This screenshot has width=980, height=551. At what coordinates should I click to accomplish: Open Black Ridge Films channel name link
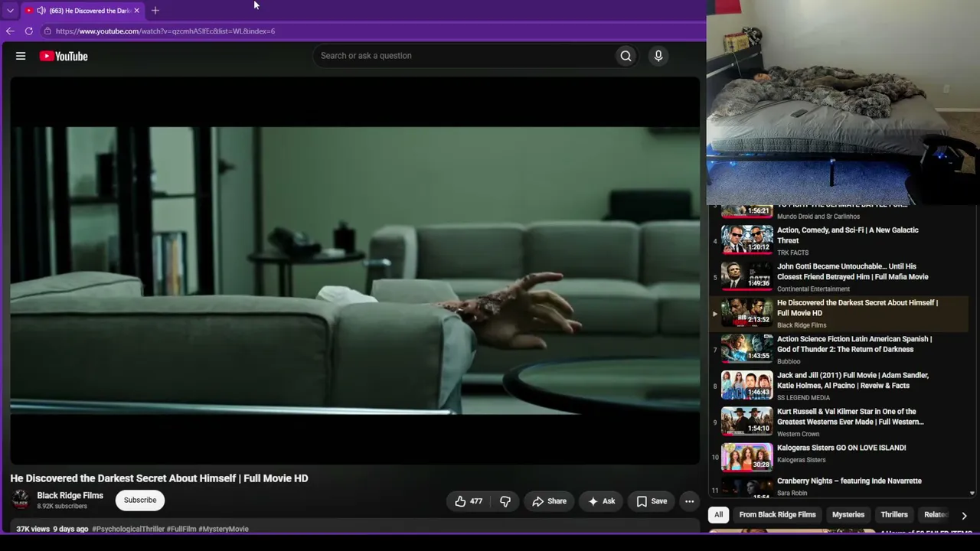coord(70,496)
